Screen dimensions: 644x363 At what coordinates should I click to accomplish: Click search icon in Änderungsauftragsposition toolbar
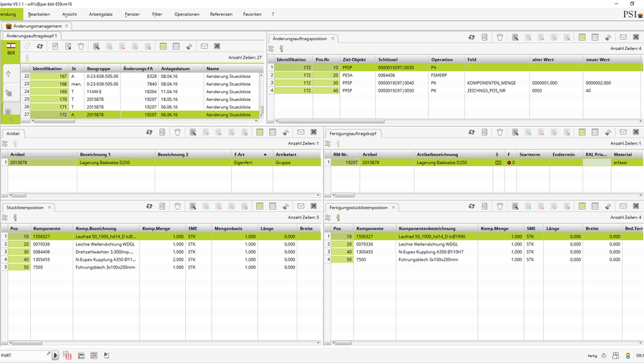(515, 37)
